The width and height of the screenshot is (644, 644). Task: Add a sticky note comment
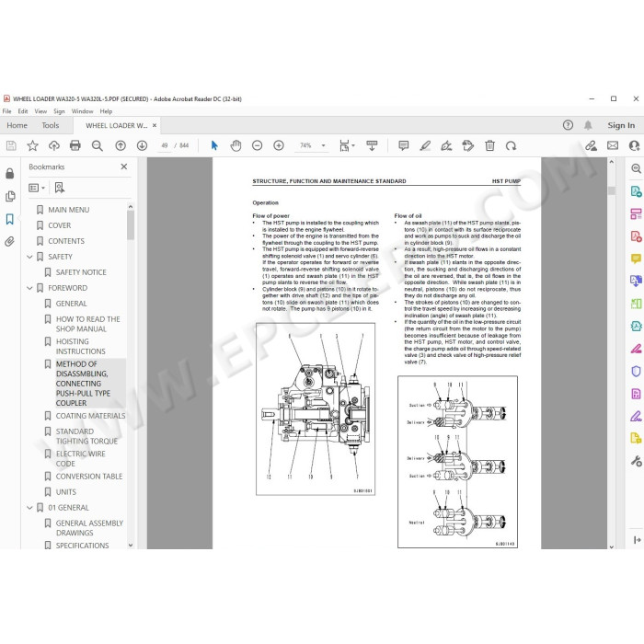pos(404,145)
